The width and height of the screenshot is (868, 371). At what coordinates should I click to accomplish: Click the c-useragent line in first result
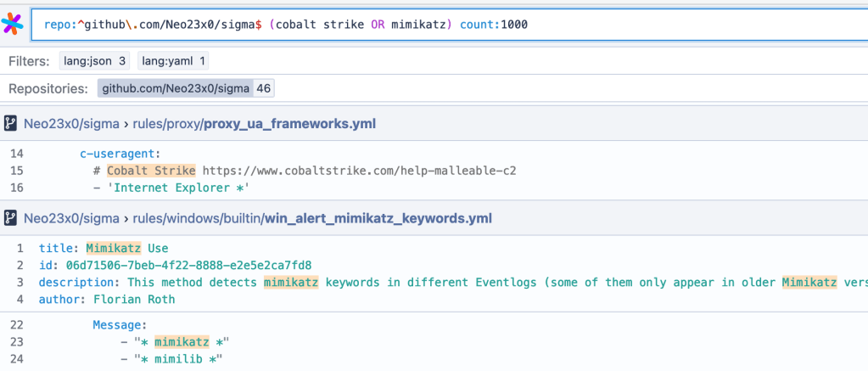[x=120, y=154]
